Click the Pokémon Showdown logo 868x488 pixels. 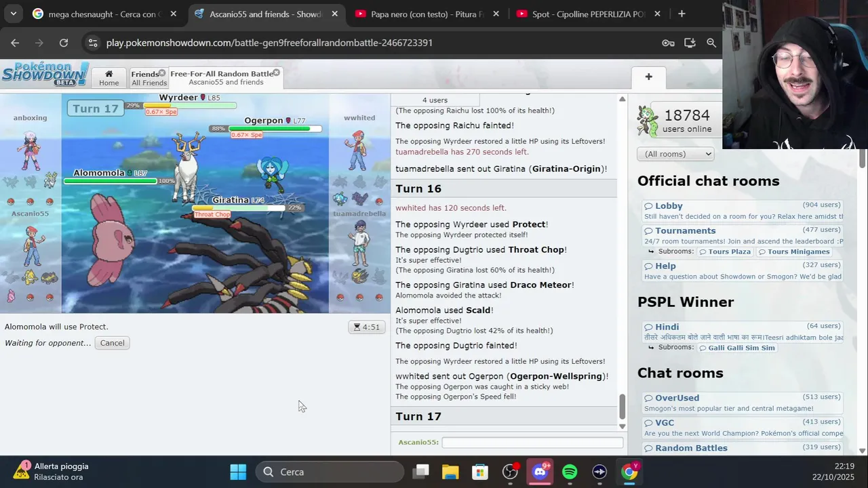pos(45,73)
